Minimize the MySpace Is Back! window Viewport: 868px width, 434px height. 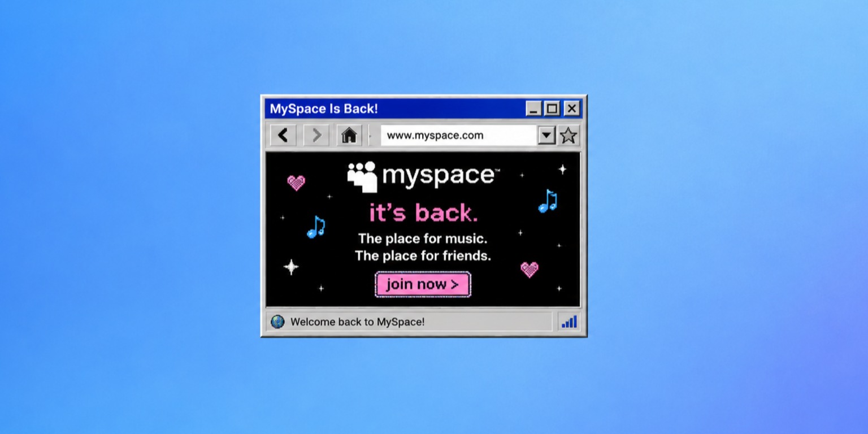click(x=533, y=108)
